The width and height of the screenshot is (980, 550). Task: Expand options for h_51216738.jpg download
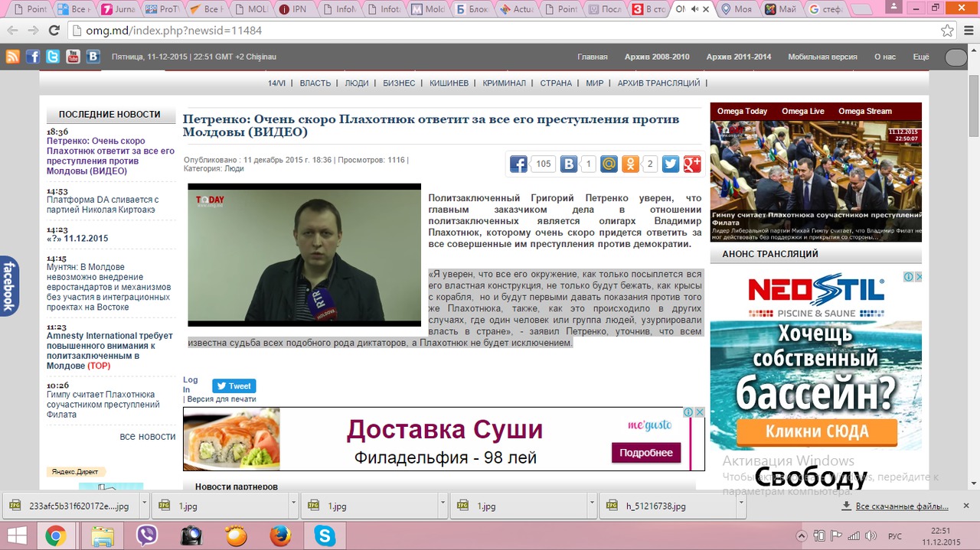tap(740, 506)
